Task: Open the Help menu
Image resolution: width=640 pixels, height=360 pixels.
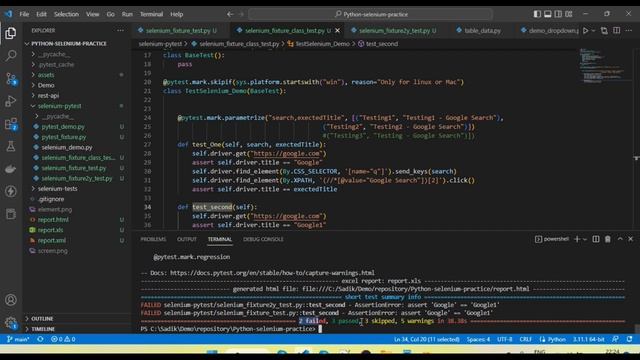Action: (x=176, y=14)
